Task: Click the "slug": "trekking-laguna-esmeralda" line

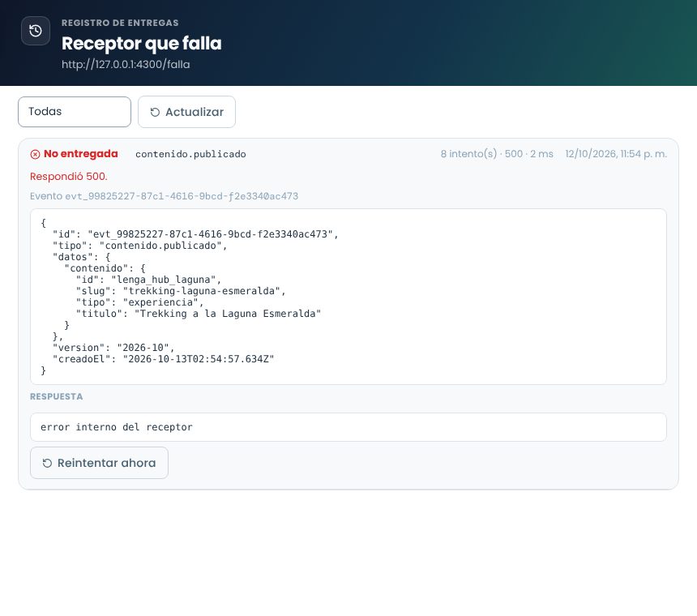Action: [181, 291]
